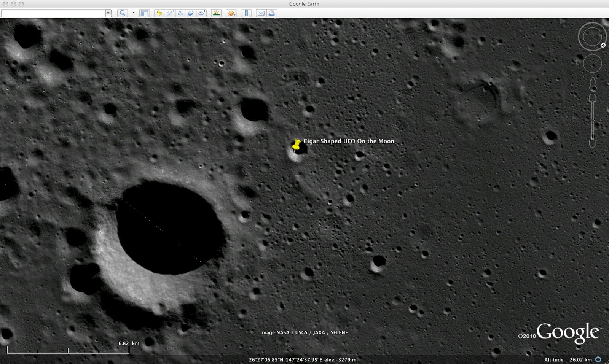
Task: Click the N north indicator on compass
Action: 603,45
